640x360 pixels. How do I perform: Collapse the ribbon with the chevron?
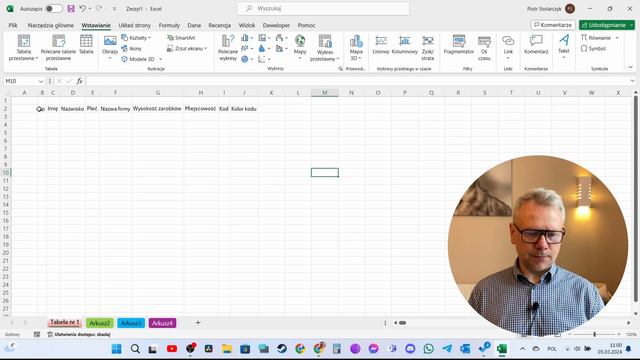click(630, 67)
